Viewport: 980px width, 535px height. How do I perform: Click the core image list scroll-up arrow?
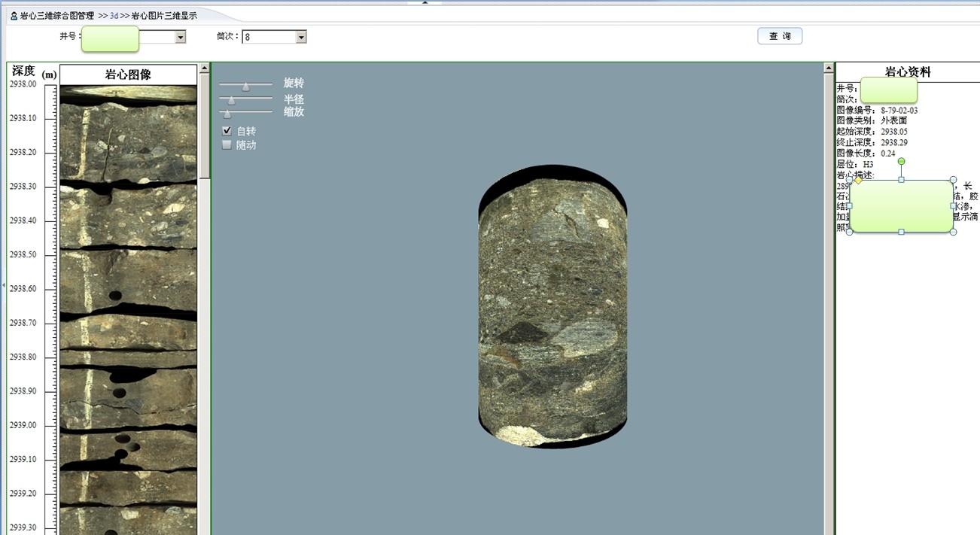tap(204, 68)
